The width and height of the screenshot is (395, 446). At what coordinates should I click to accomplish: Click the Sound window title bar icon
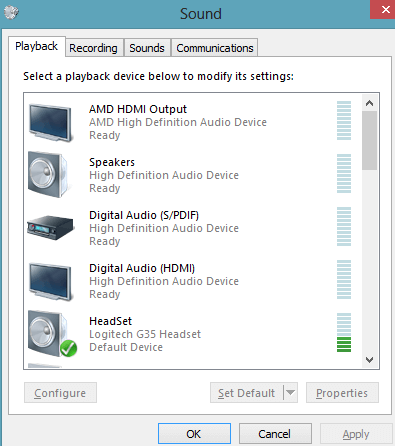coord(11,13)
